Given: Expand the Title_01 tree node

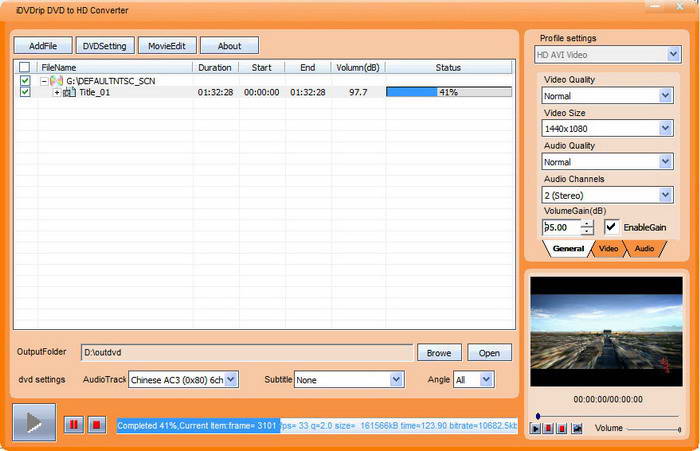Looking at the screenshot, I should click(57, 92).
